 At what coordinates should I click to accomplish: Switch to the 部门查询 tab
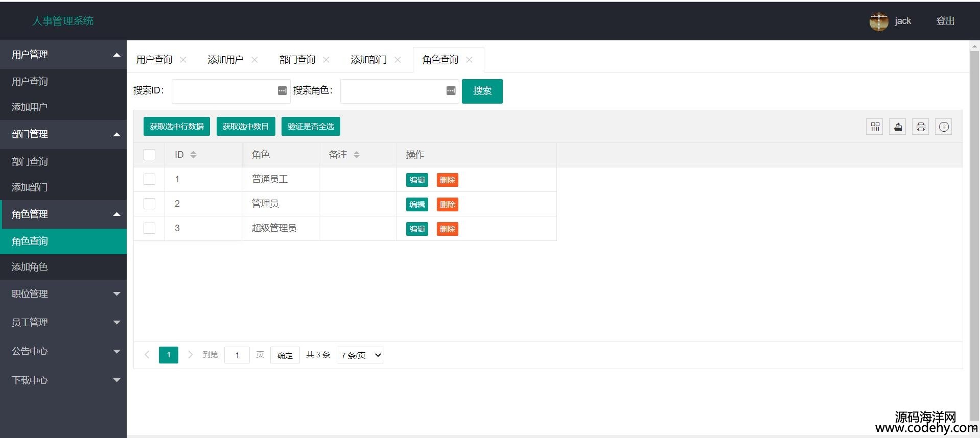297,60
